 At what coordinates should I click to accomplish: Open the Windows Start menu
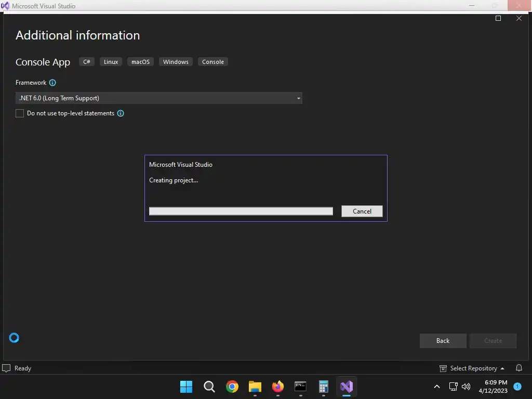click(x=186, y=387)
